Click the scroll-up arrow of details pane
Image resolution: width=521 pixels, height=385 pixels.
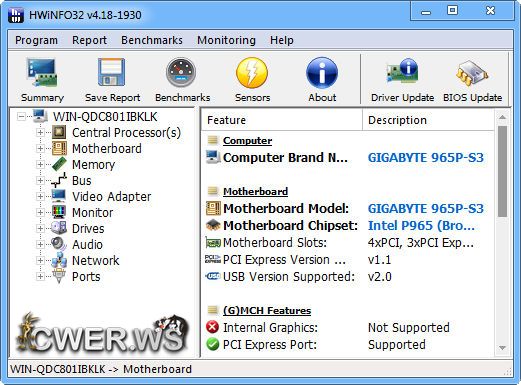[502, 117]
